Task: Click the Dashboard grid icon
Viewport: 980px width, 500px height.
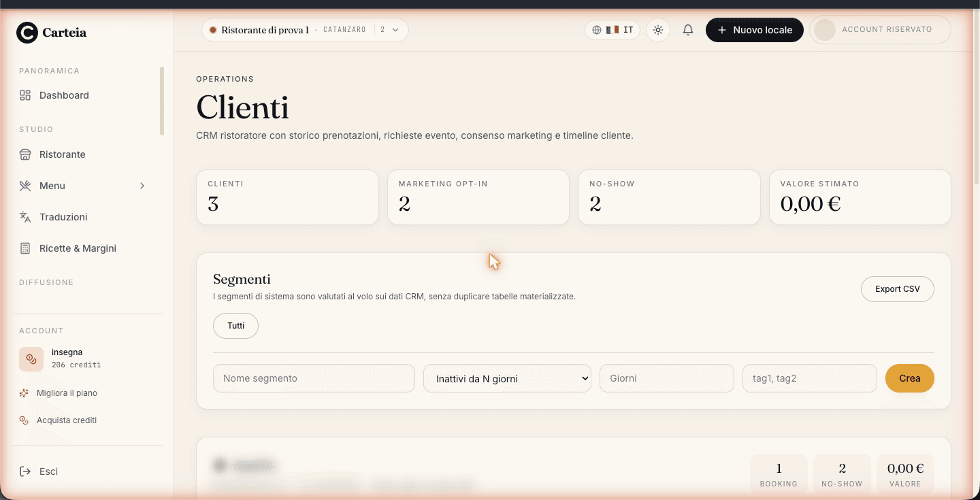Action: tap(25, 95)
